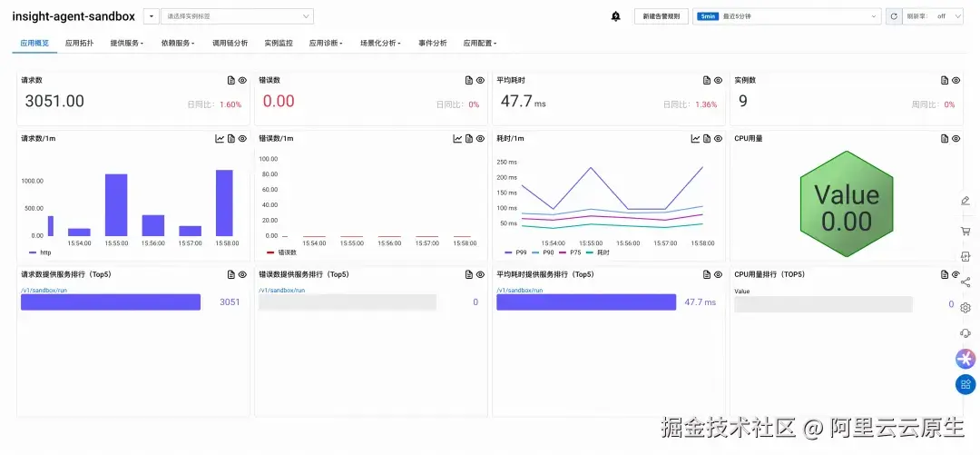Toggle eye icon on 实例数 card
The width and height of the screenshot is (980, 455).
coord(956,80)
